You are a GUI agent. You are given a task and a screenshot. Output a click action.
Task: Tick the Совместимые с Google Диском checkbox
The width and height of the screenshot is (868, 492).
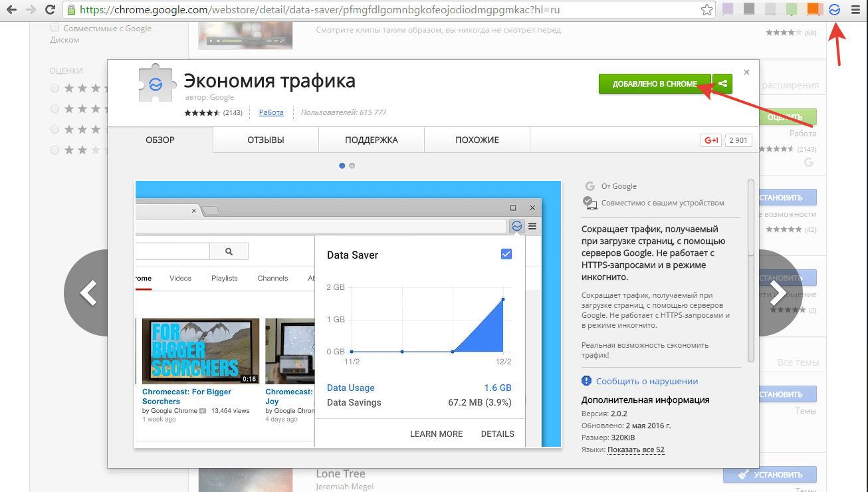(55, 28)
